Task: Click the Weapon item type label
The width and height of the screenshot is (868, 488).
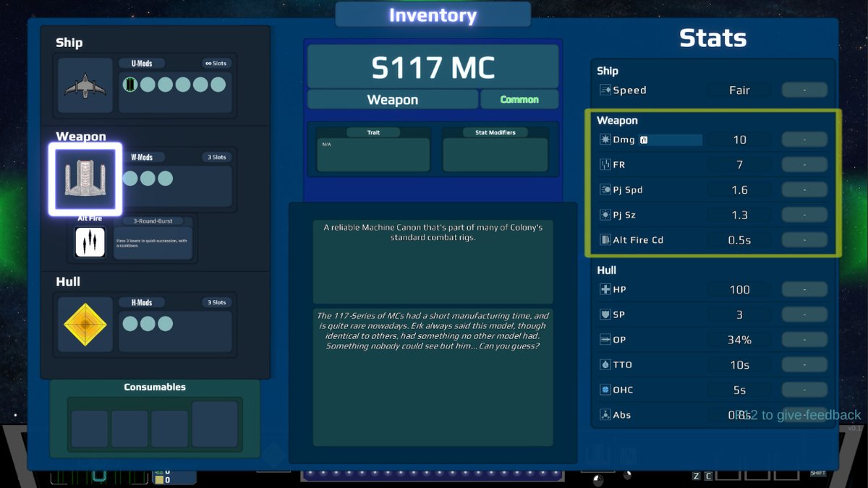Action: [x=393, y=100]
